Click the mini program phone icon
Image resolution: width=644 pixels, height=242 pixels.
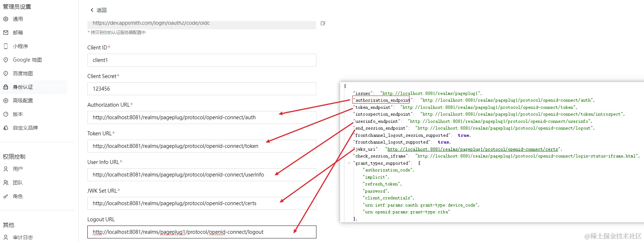[x=6, y=46]
